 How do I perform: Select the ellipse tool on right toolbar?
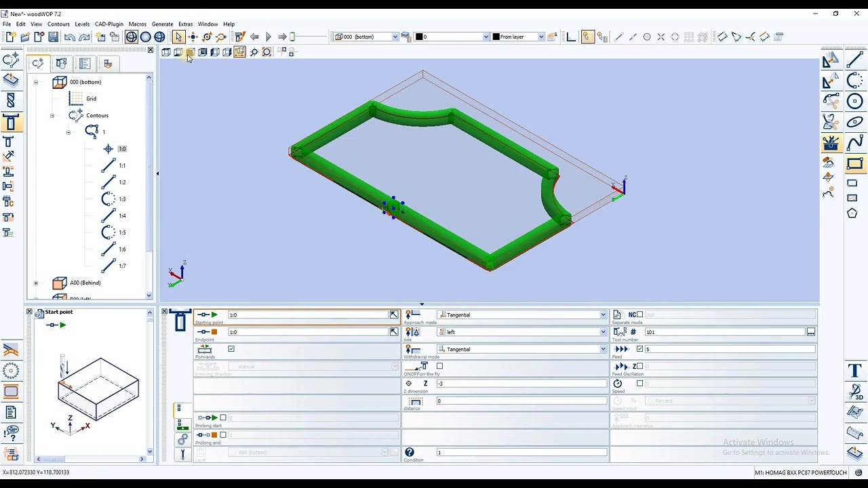click(x=854, y=122)
